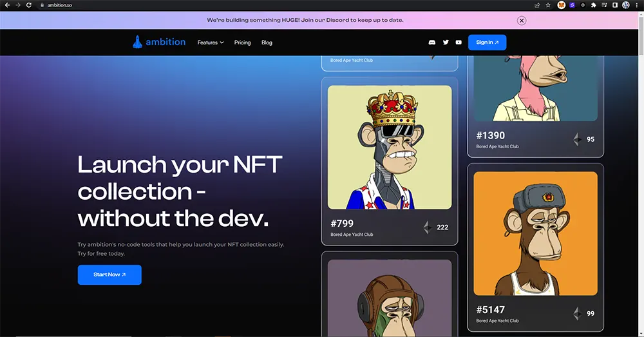Click the aviator helmet ape image

(390, 298)
